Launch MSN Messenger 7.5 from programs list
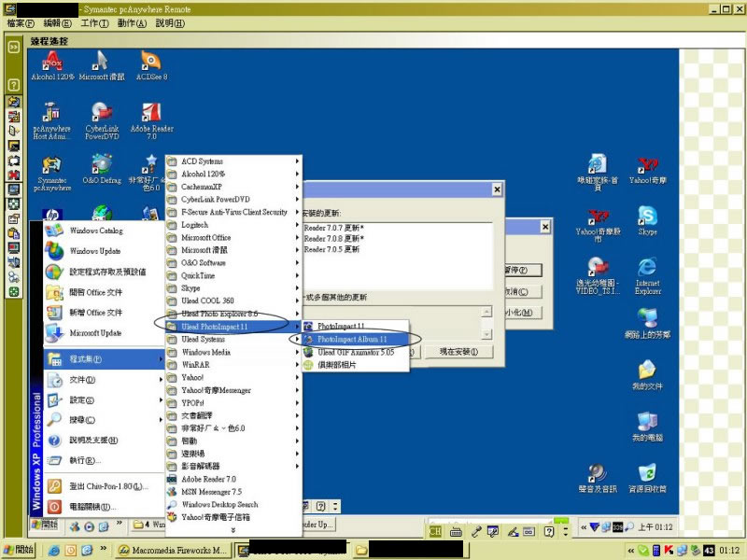The image size is (747, 560). [x=233, y=492]
